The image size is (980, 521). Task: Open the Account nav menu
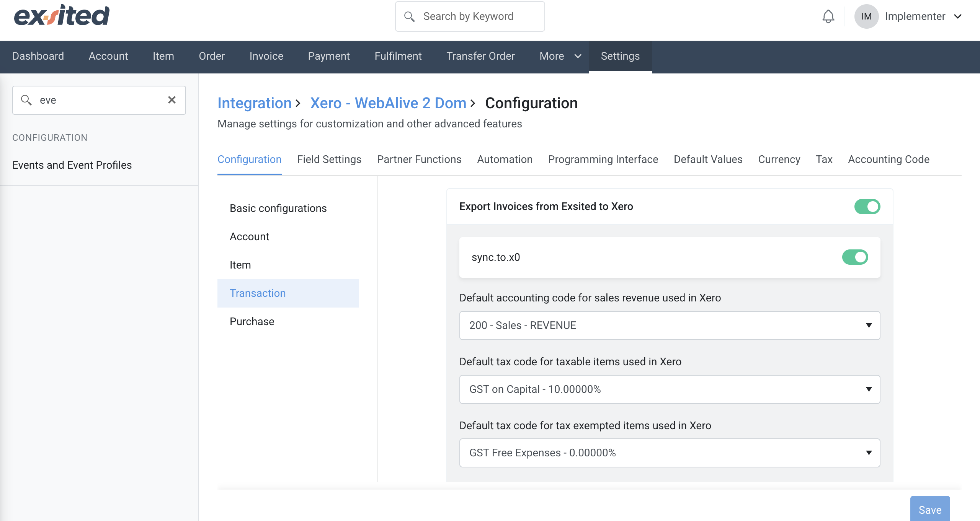(x=108, y=56)
